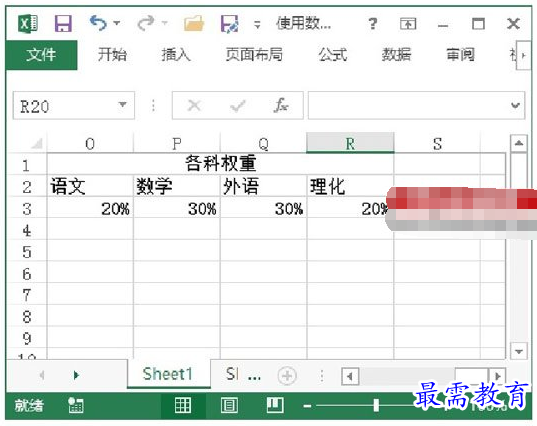537x426 pixels.
Task: Select column R header
Action: 350,142
